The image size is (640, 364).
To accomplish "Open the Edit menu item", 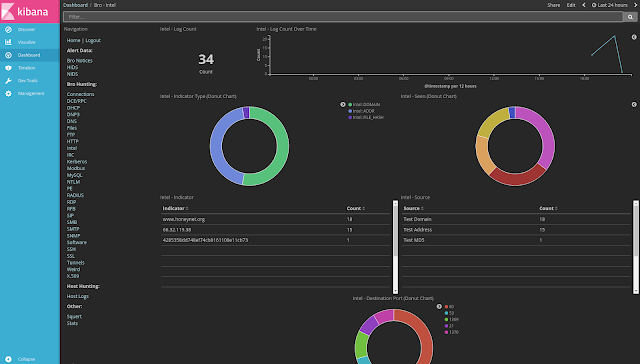I will pyautogui.click(x=571, y=5).
